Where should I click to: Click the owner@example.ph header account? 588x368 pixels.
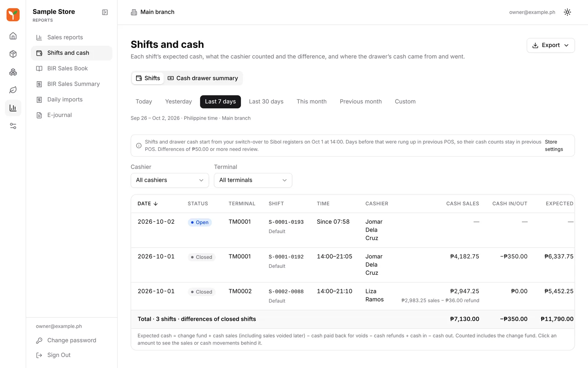coord(532,12)
